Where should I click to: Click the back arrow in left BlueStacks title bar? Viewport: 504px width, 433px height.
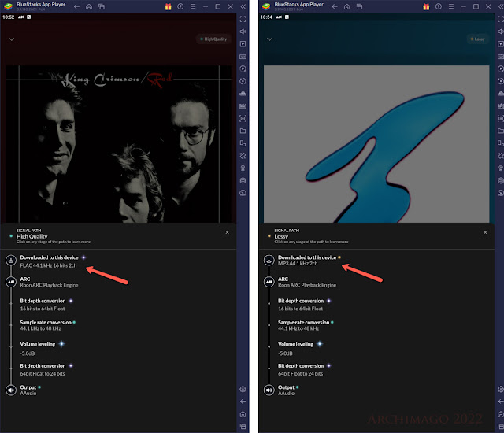[x=76, y=6]
